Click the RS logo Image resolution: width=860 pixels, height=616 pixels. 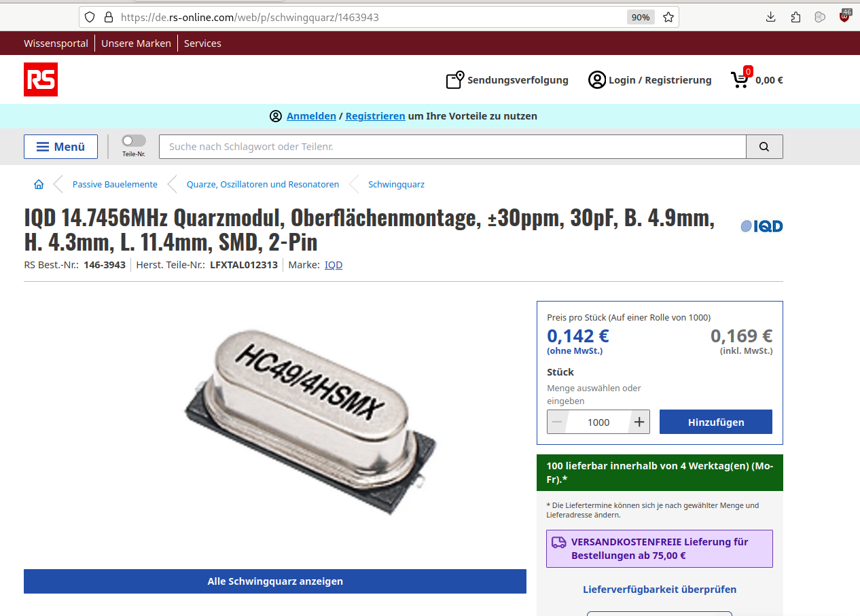[41, 79]
